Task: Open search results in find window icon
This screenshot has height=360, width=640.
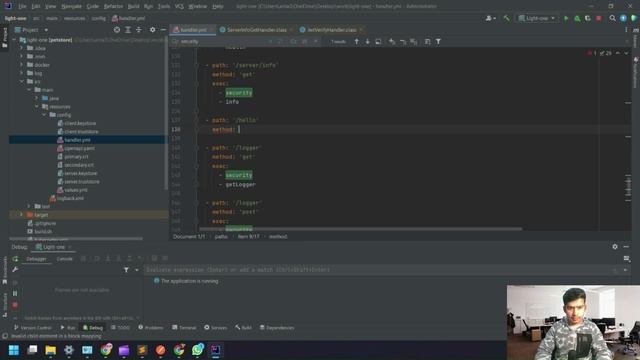Action: click(378, 42)
